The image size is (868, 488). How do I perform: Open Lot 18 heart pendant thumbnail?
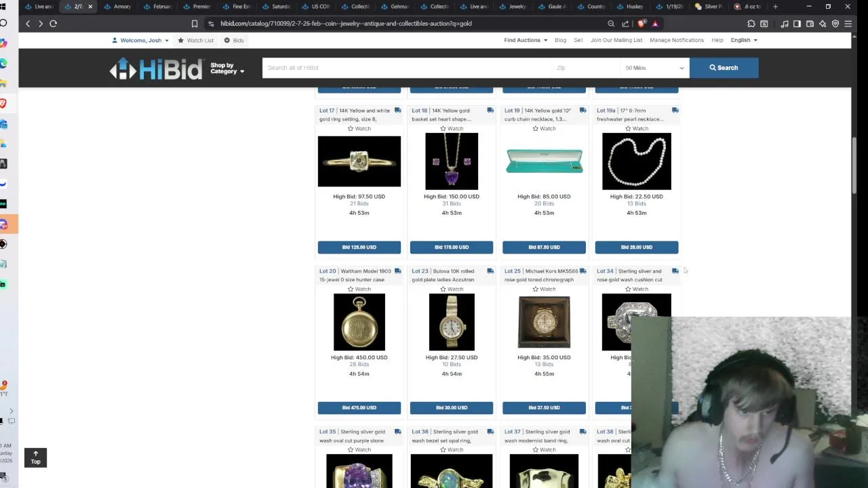[452, 161]
